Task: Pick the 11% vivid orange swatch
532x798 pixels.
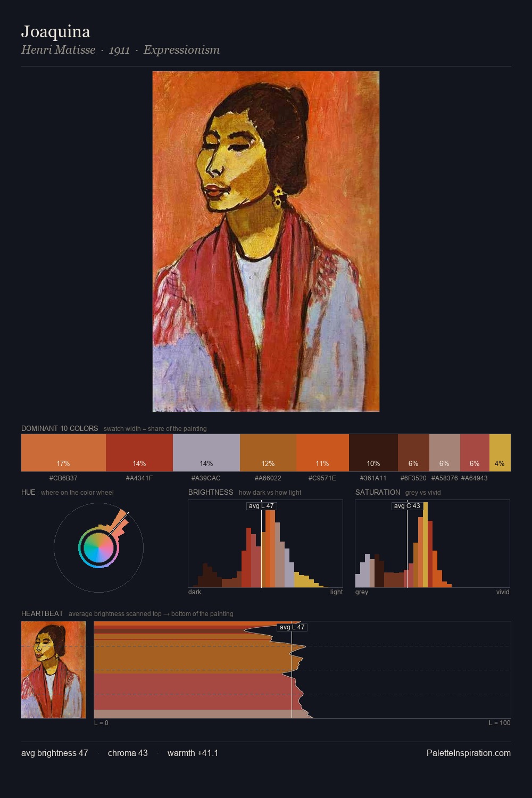Action: click(322, 453)
